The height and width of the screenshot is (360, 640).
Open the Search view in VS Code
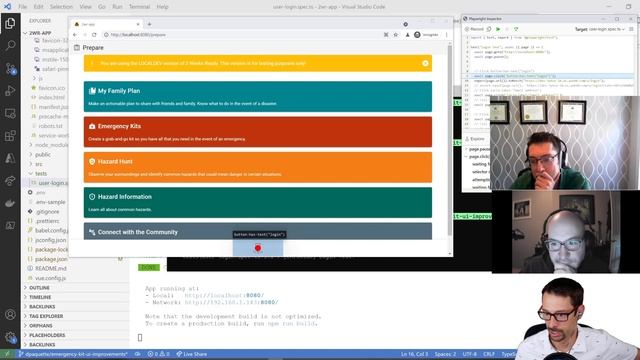coord(10,45)
